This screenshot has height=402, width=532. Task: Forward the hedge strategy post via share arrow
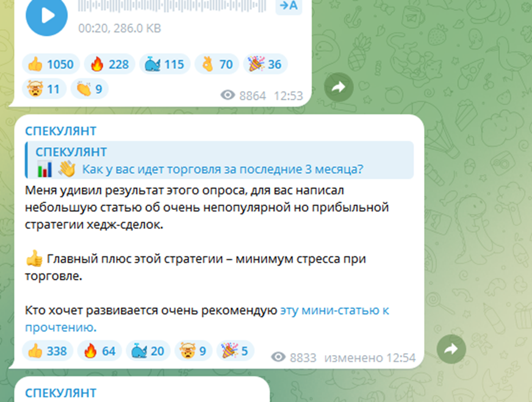451,349
